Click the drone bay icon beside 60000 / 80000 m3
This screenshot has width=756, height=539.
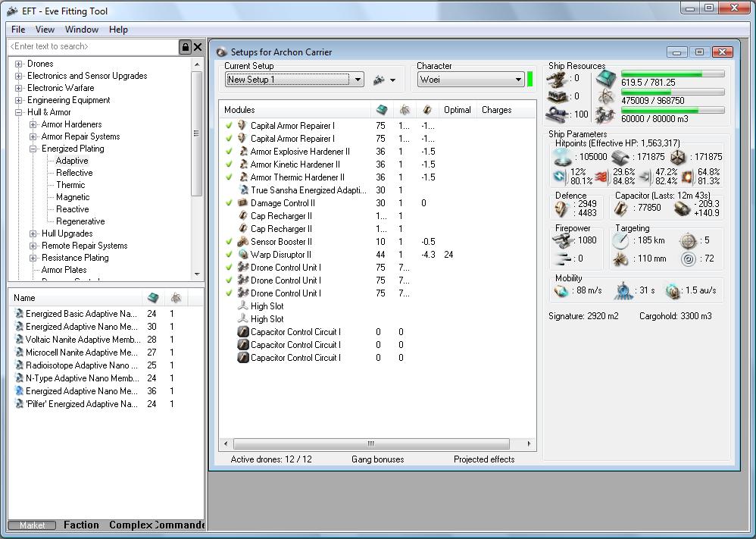tap(606, 114)
